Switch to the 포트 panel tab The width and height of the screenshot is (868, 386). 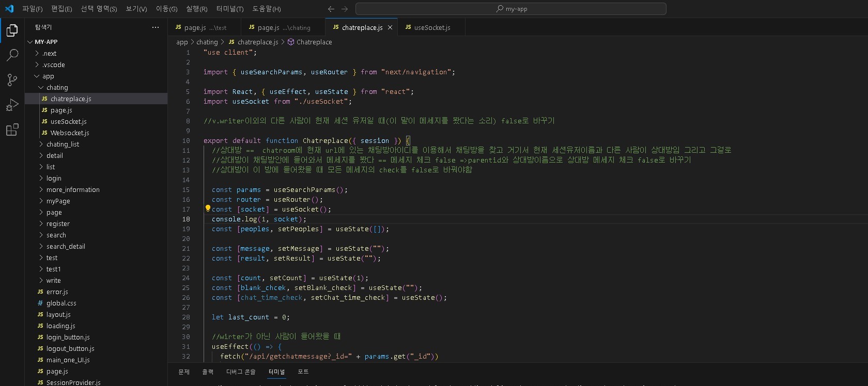click(x=303, y=372)
